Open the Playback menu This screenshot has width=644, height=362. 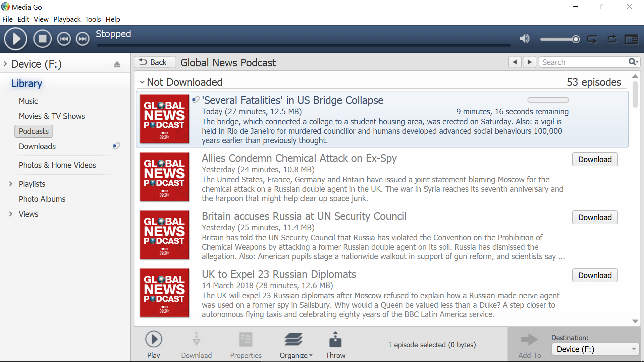click(67, 19)
